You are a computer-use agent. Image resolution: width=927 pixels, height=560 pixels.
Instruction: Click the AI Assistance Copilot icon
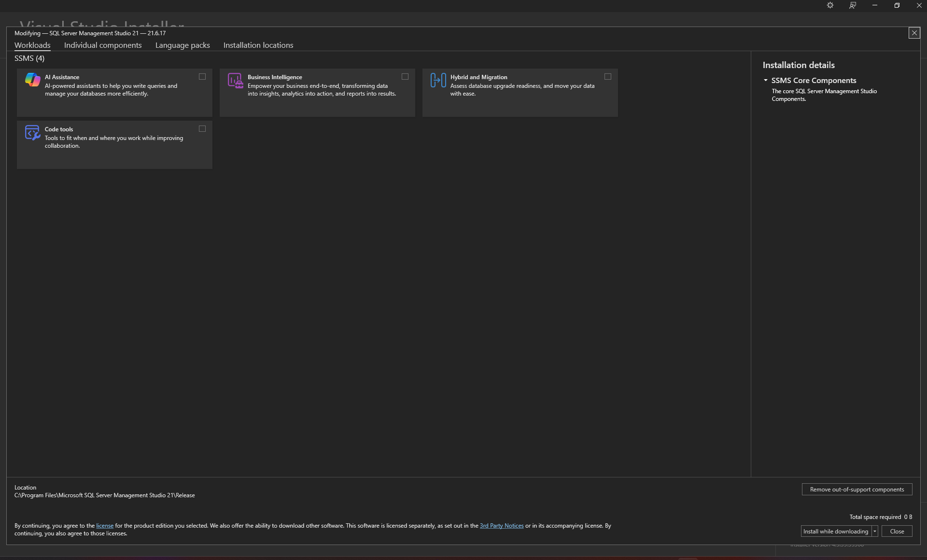point(33,80)
